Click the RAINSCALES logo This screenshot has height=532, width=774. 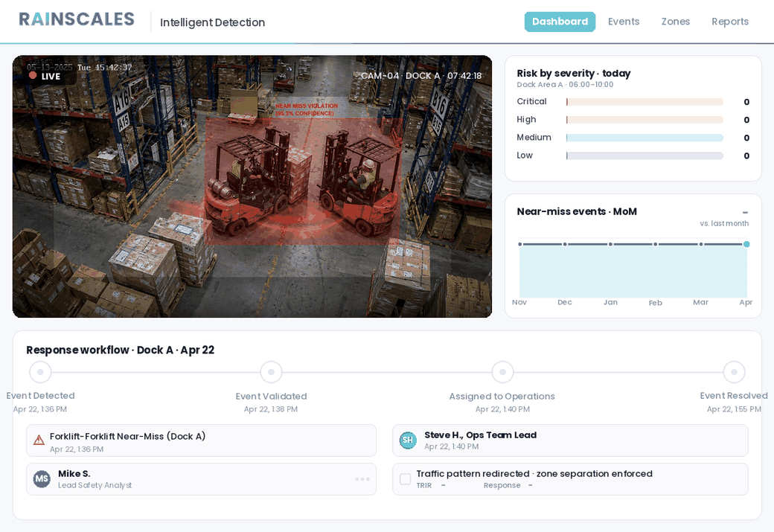(x=77, y=20)
